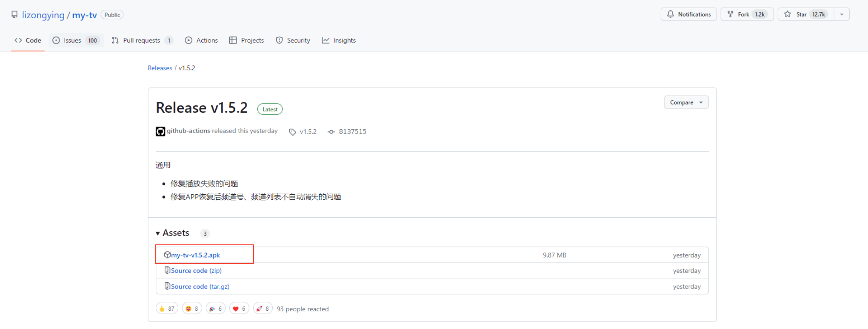Open the Compare dropdown
Image resolution: width=868 pixels, height=329 pixels.
(x=686, y=102)
